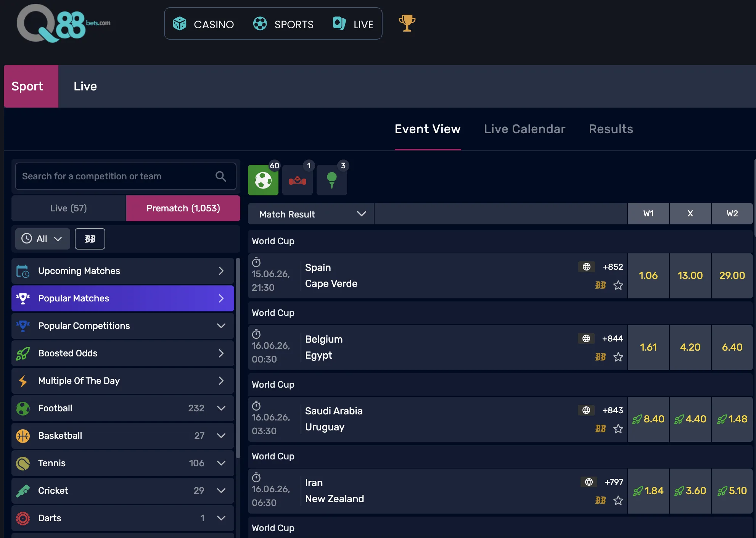Favorite the Saudi Arabia vs Uruguay star
The width and height of the screenshot is (756, 538).
[618, 428]
